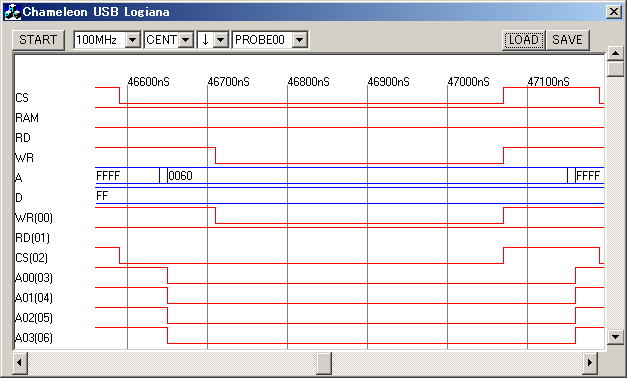Expand the CENT trigger position dropdown
The image size is (627, 378).
(186, 40)
